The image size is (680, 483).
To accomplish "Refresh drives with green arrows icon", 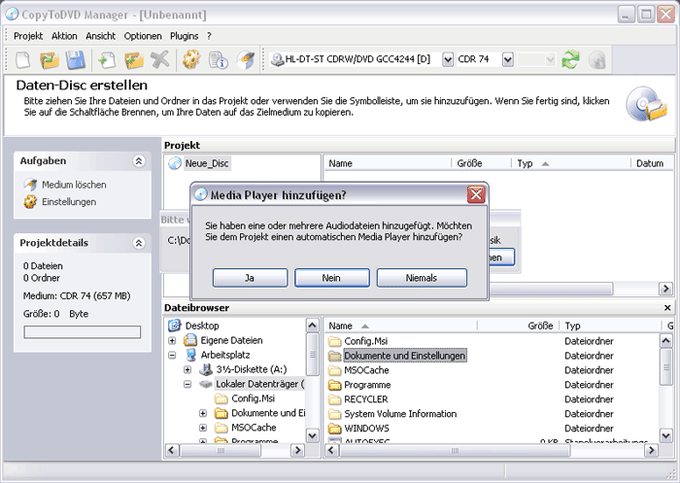I will pos(570,59).
